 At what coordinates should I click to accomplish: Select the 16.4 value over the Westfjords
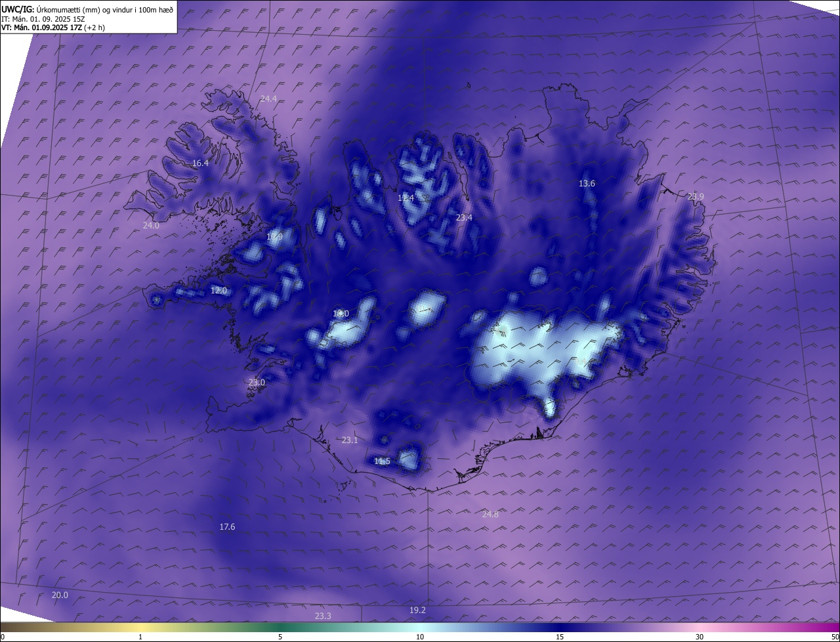200,163
